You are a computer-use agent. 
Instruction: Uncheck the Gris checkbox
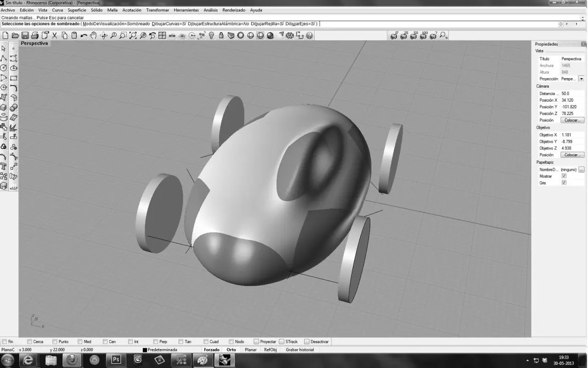click(564, 183)
